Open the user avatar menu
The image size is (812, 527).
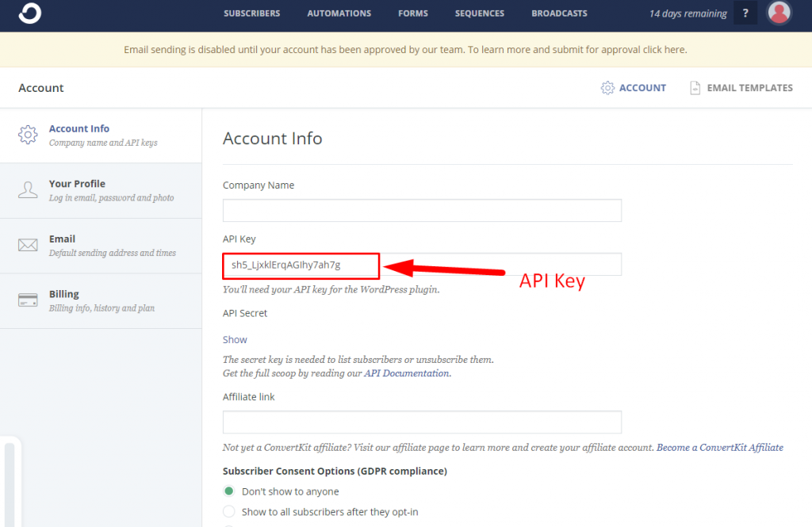pyautogui.click(x=779, y=13)
